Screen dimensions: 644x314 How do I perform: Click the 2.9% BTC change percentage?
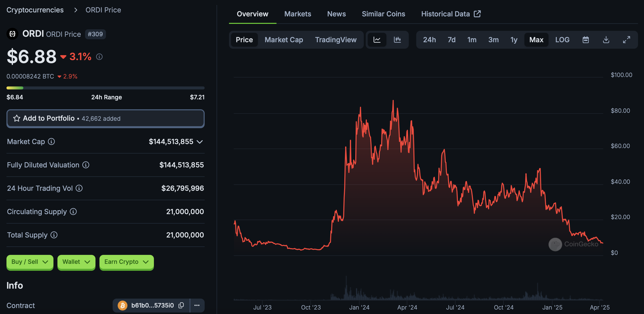tap(70, 77)
